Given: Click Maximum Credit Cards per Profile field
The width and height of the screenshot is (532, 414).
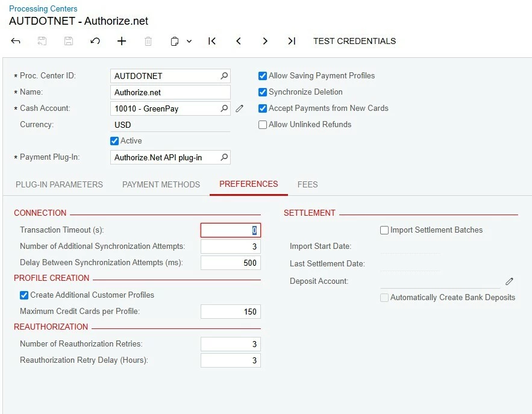Looking at the screenshot, I should point(231,312).
